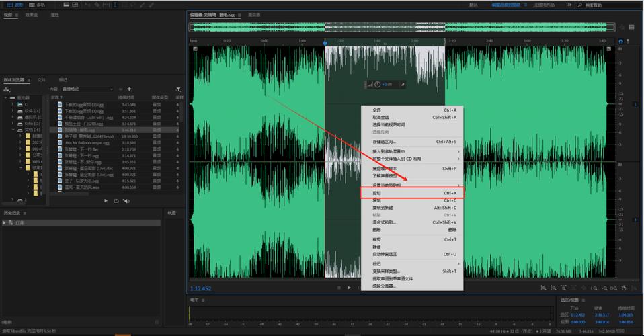
Task: Toggle loop playback in the Media Browser
Action: coord(116,201)
